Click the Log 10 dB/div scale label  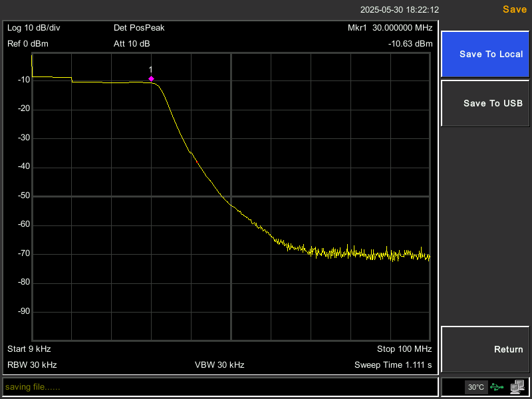tap(34, 28)
